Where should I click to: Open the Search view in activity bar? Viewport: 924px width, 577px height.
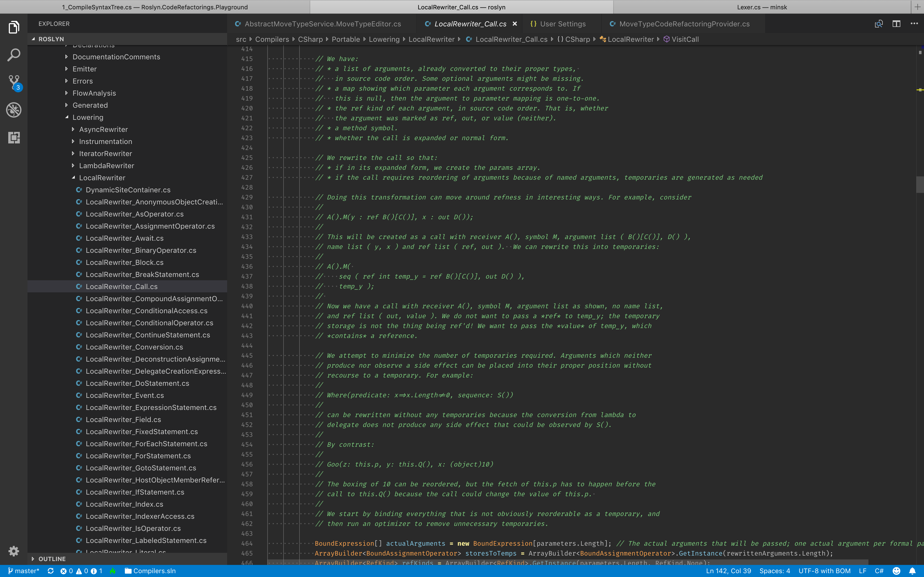14,55
